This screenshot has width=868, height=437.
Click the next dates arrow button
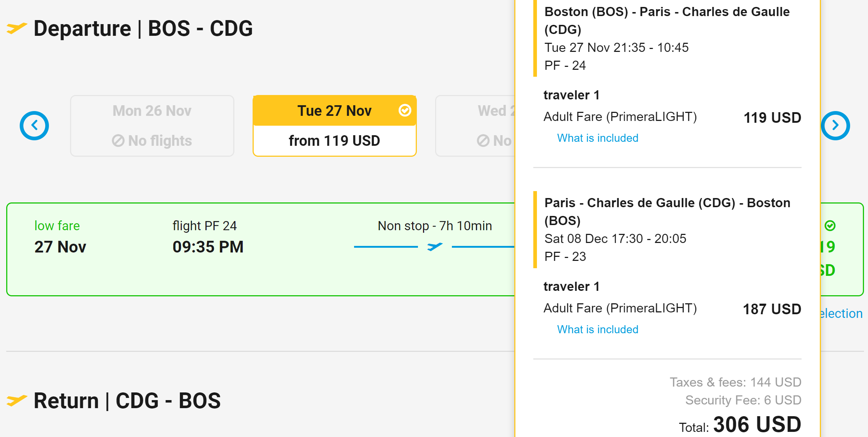835,126
